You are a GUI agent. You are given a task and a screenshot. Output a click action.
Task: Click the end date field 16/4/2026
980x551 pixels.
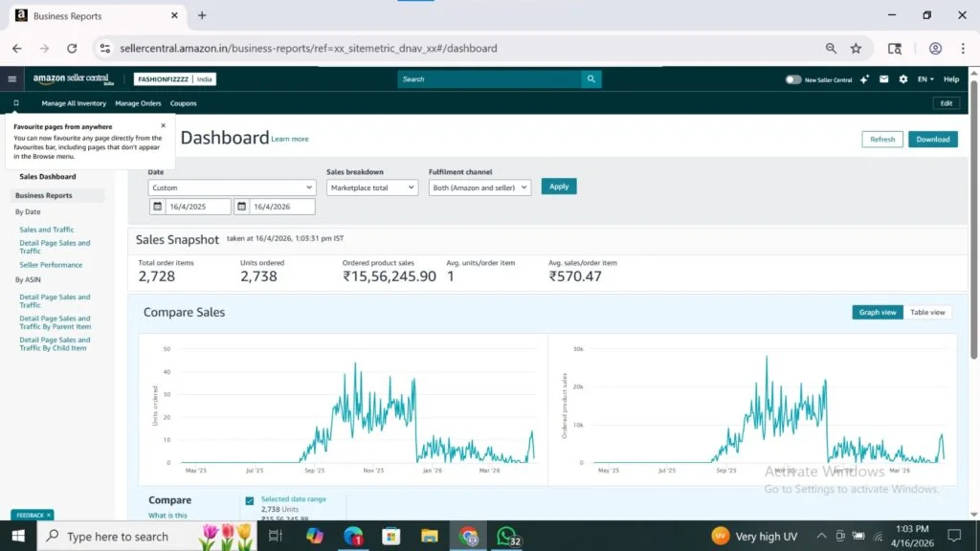coord(282,207)
